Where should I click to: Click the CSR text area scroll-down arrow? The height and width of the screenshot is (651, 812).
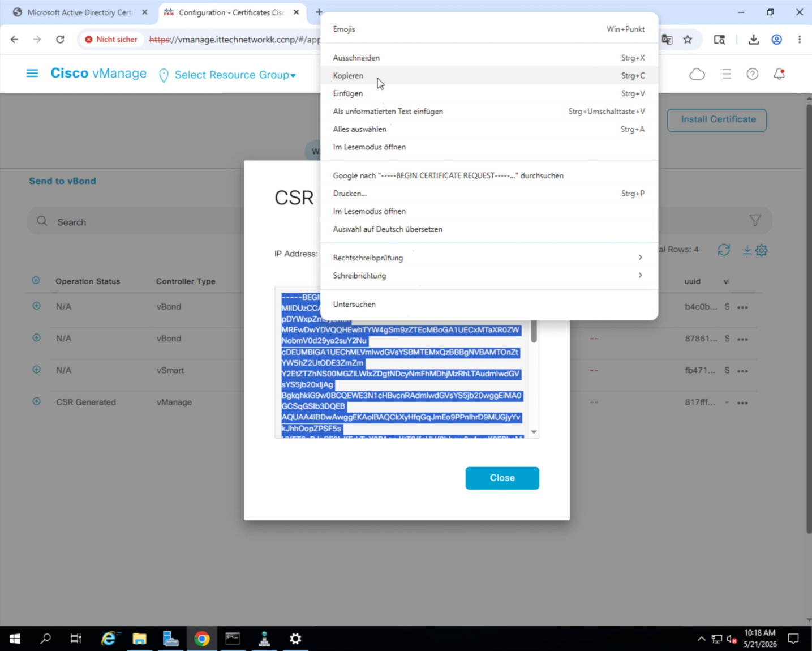(534, 432)
